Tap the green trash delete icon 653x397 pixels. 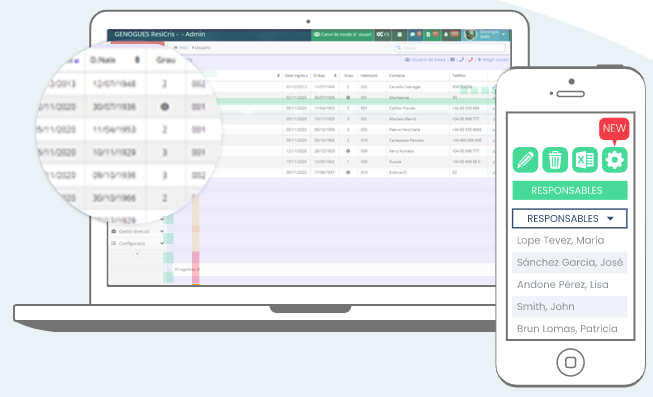point(555,160)
